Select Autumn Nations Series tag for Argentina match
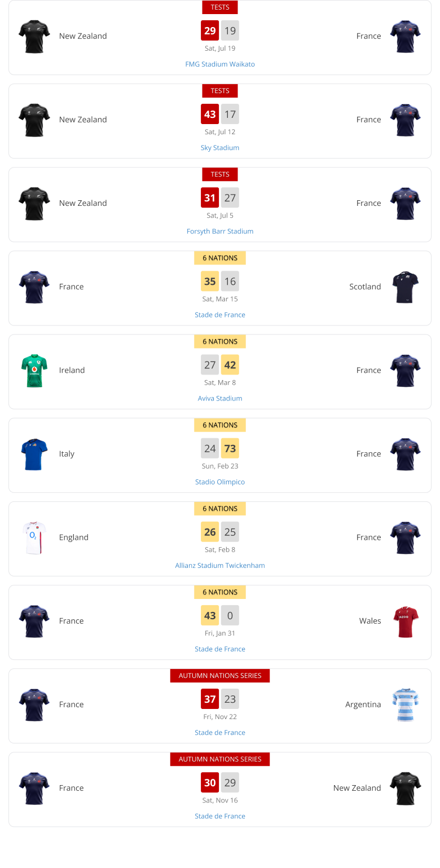 (x=220, y=675)
